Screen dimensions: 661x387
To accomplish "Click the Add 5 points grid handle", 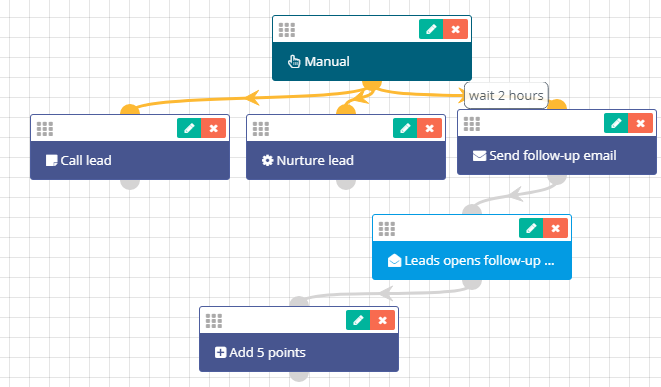I will pos(214,321).
